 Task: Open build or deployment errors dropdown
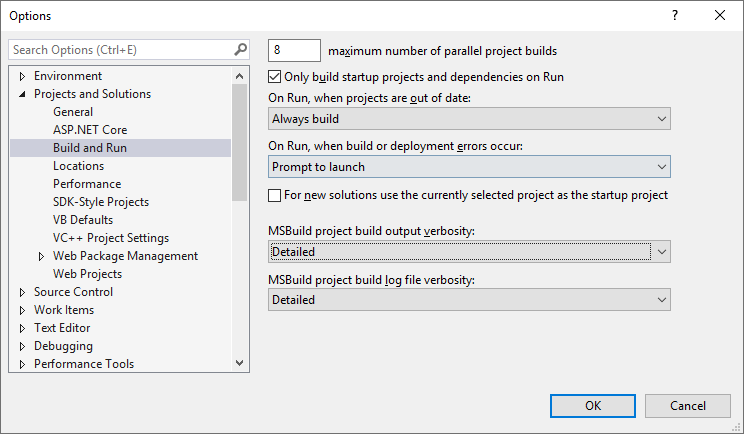pyautogui.click(x=469, y=167)
